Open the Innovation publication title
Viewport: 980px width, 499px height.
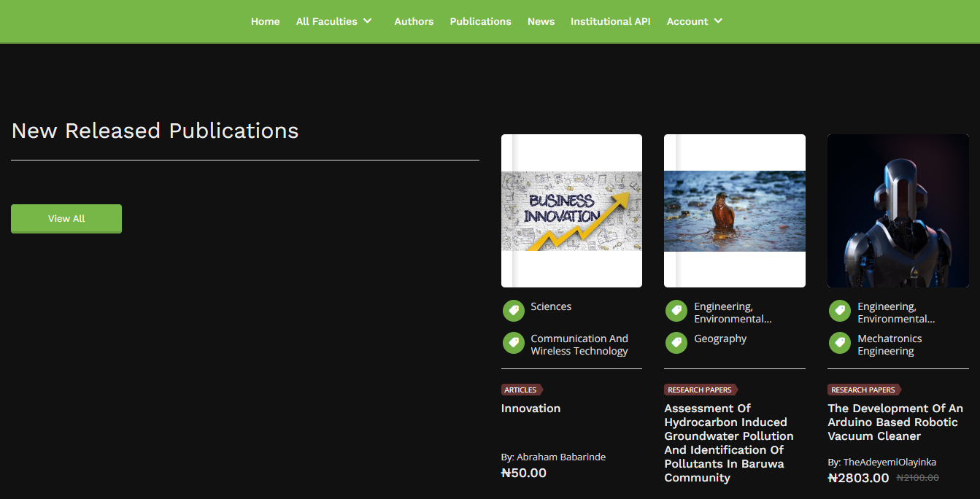pyautogui.click(x=530, y=409)
